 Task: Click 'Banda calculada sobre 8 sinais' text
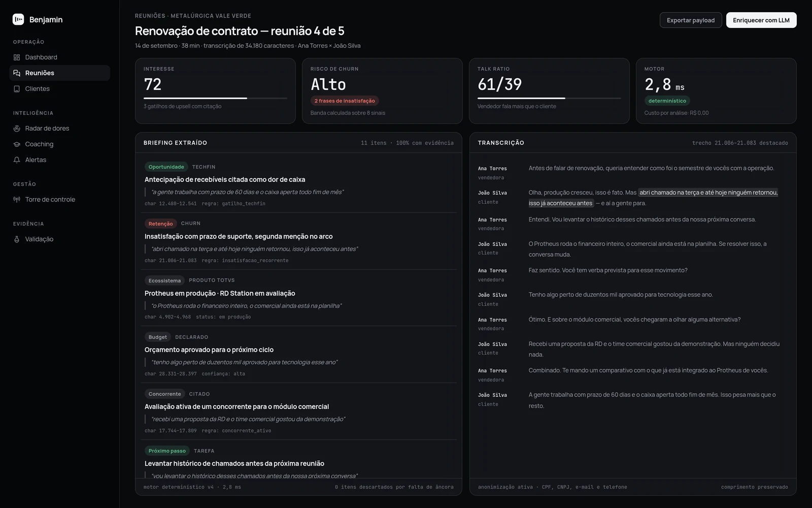348,113
